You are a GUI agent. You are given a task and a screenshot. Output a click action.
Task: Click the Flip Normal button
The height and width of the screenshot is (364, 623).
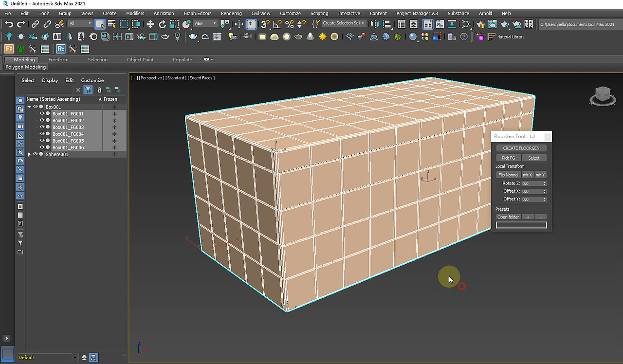click(x=508, y=175)
